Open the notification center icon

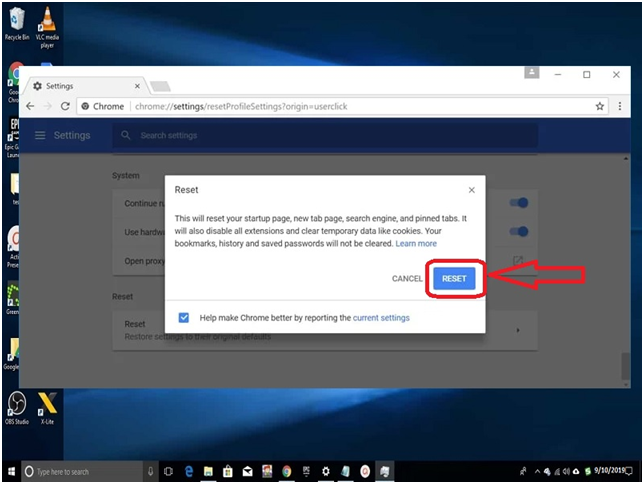(x=629, y=471)
